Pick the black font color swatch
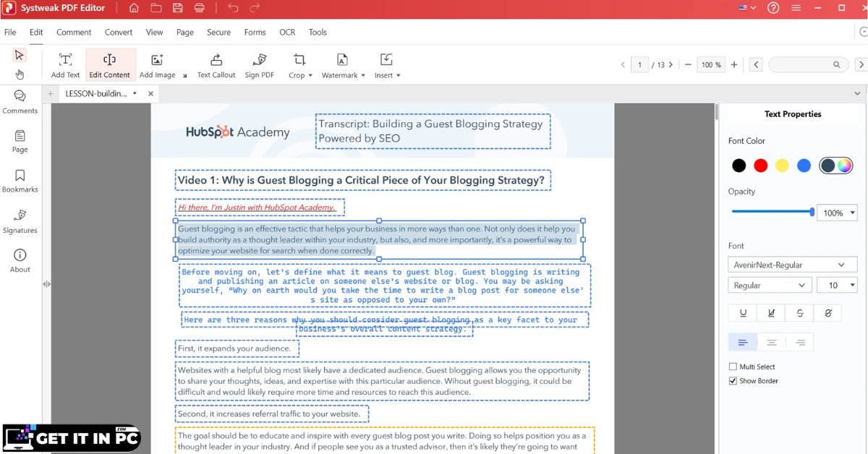Screen dimensions: 868x454 pos(739,166)
